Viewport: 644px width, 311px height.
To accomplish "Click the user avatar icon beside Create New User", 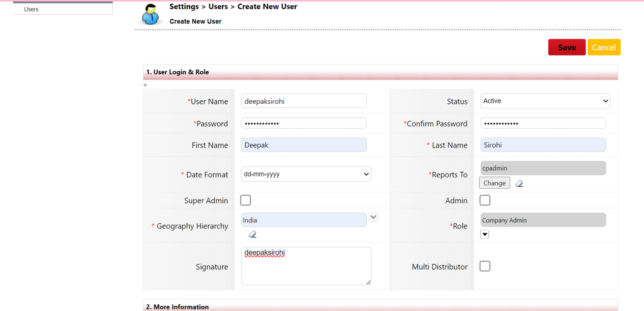I will pos(150,15).
